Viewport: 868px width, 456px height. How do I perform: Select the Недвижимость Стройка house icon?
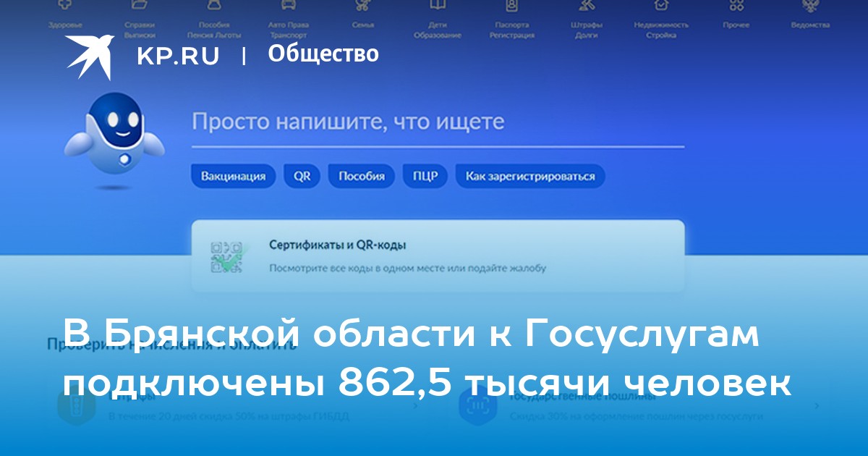pos(661,6)
